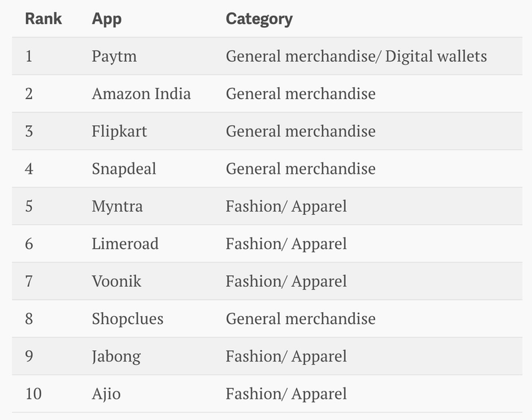The height and width of the screenshot is (420, 532).
Task: Select the Jabong app name
Action: [116, 357]
